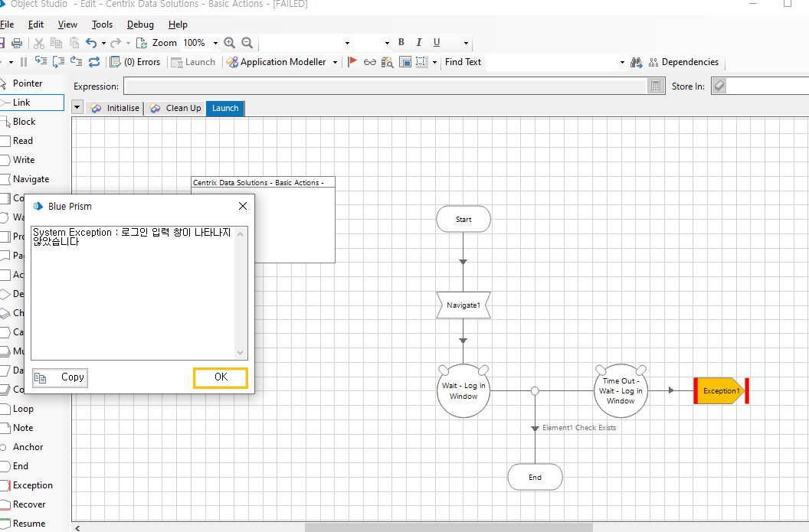Open the font size dropdown
Viewport: 809px width, 532px height.
pos(387,43)
